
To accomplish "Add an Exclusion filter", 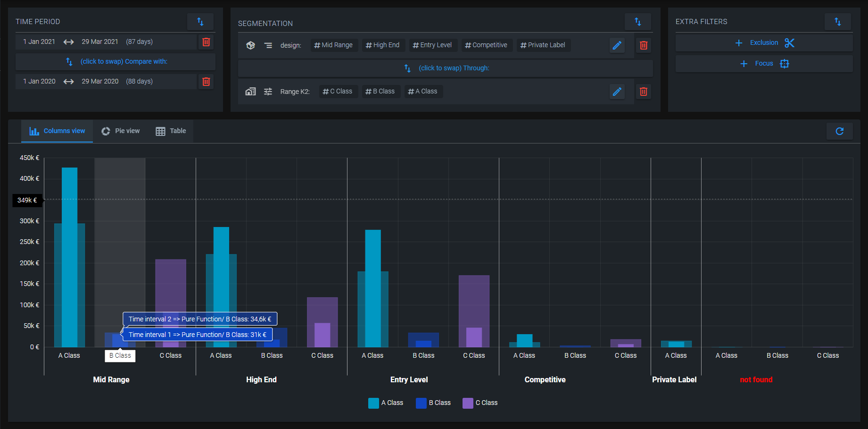I will 764,43.
